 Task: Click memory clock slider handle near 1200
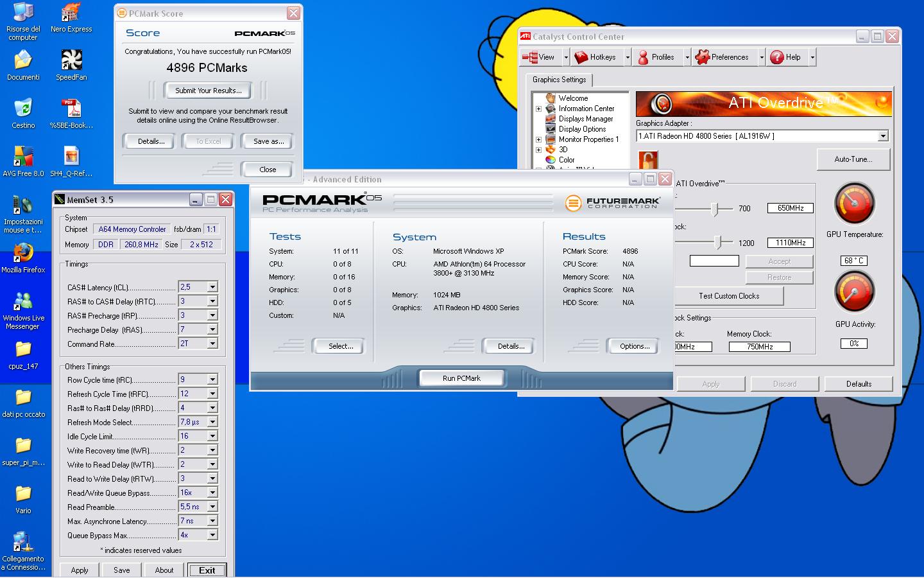(x=719, y=243)
